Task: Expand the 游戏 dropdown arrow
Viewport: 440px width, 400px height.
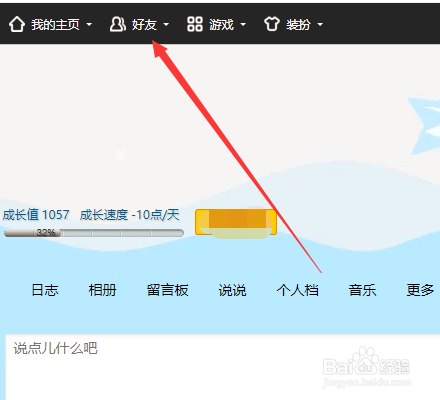Action: click(x=243, y=24)
